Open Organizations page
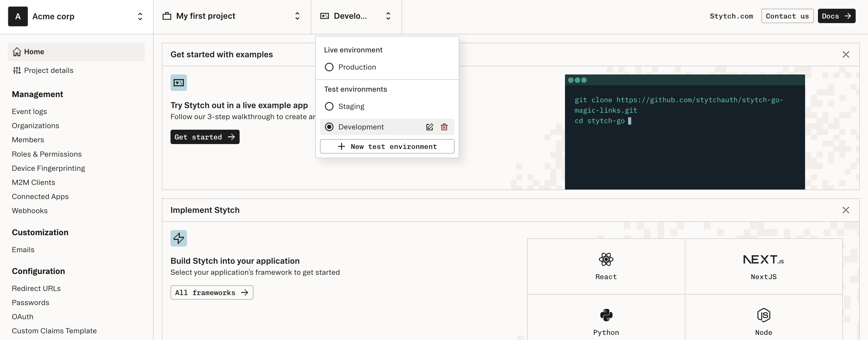Image resolution: width=868 pixels, height=340 pixels. [x=35, y=126]
